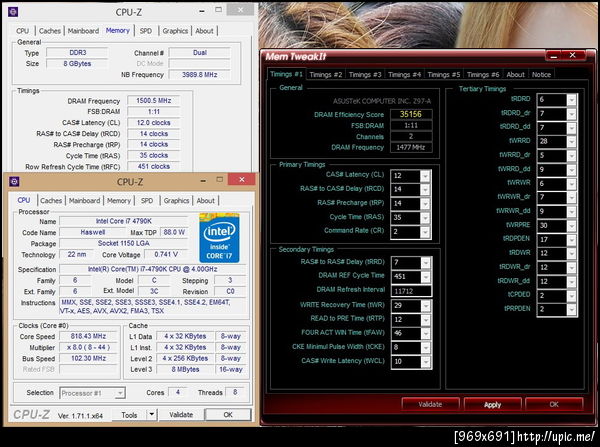600x447 pixels.
Task: Open the Command Rate (CR) dropdown
Action: (x=425, y=232)
